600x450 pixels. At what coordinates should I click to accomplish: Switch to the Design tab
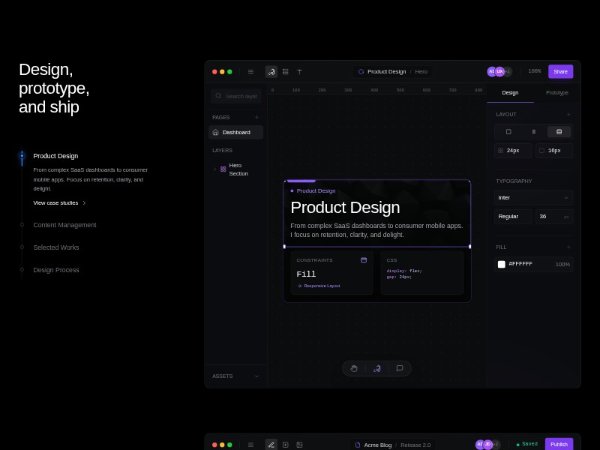(510, 92)
